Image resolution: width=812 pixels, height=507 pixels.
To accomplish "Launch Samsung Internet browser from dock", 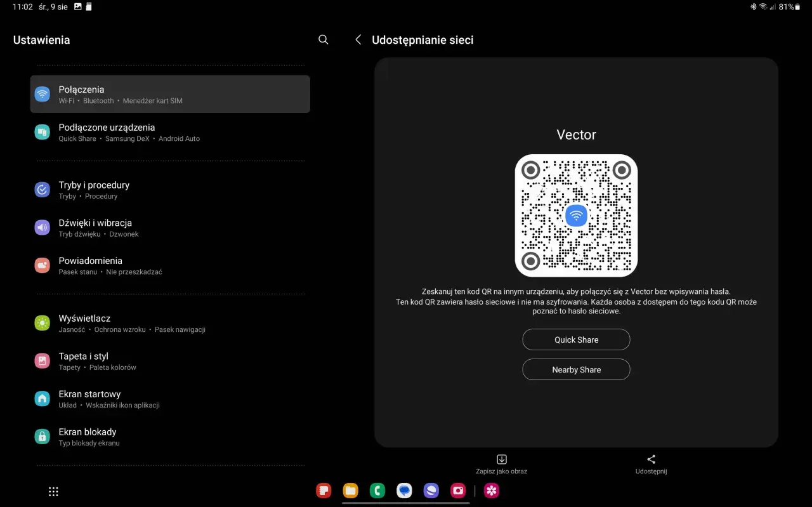I will click(431, 491).
